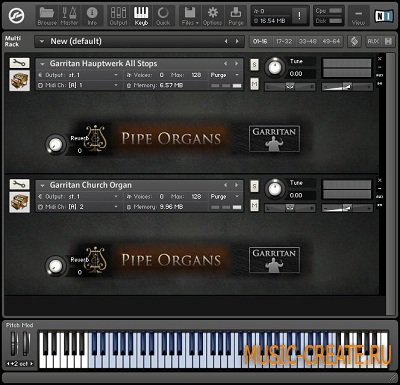Image resolution: width=400 pixels, height=385 pixels.
Task: Click pan slider of Church Organ
Action: click(x=290, y=208)
